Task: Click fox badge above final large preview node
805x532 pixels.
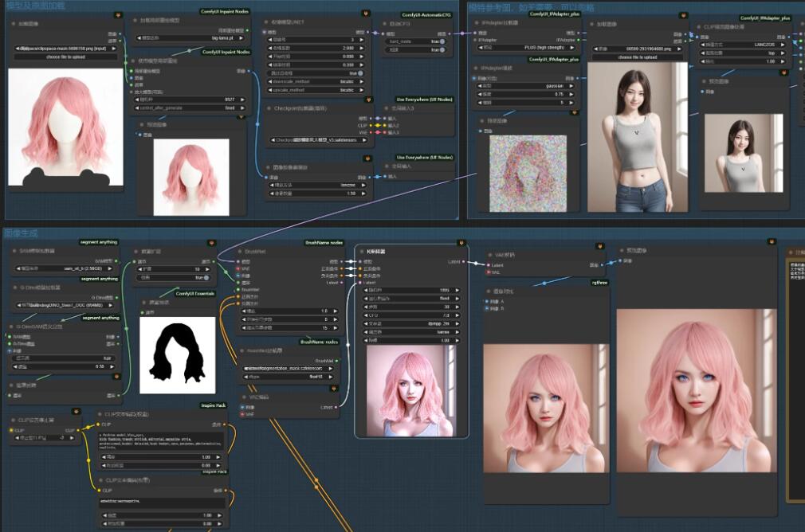Action: pyautogui.click(x=772, y=241)
